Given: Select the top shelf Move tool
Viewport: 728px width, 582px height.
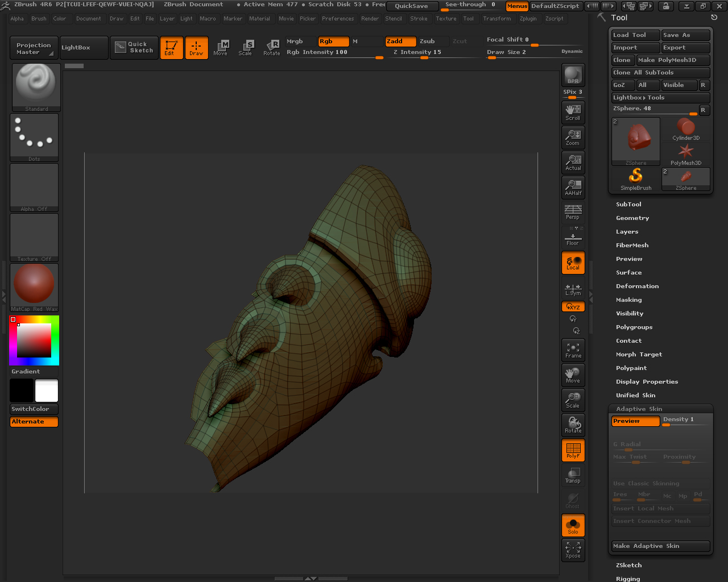Looking at the screenshot, I should tap(221, 48).
